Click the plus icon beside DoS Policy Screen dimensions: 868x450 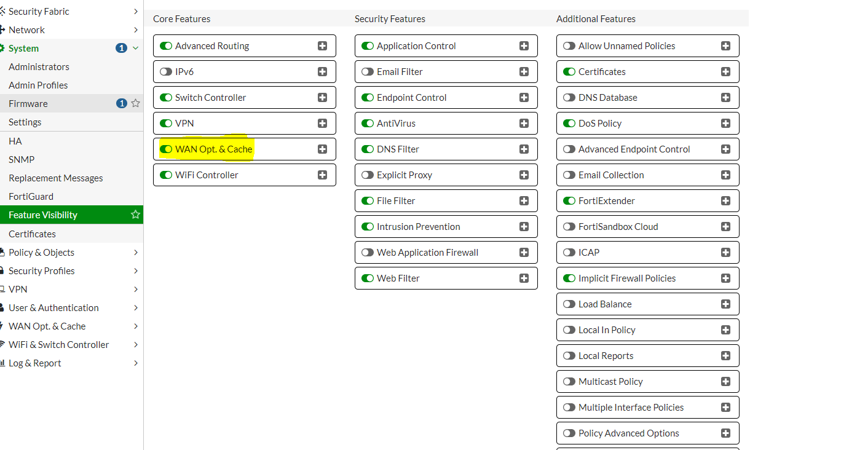tap(725, 124)
